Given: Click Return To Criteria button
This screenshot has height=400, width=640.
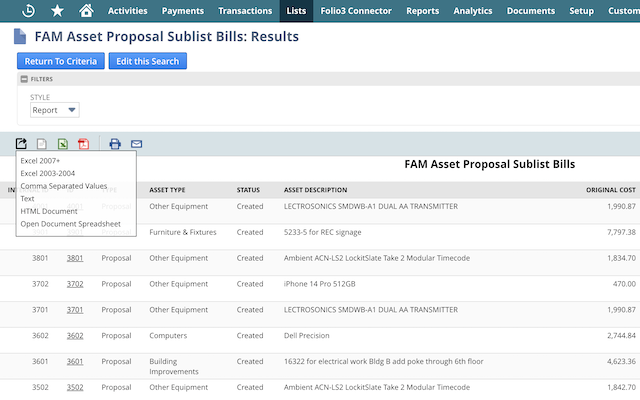Looking at the screenshot, I should [61, 61].
